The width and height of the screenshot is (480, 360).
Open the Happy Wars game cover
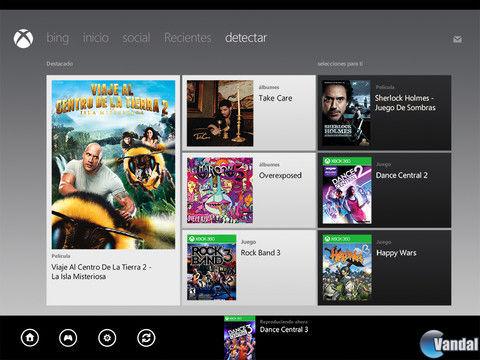[347, 267]
